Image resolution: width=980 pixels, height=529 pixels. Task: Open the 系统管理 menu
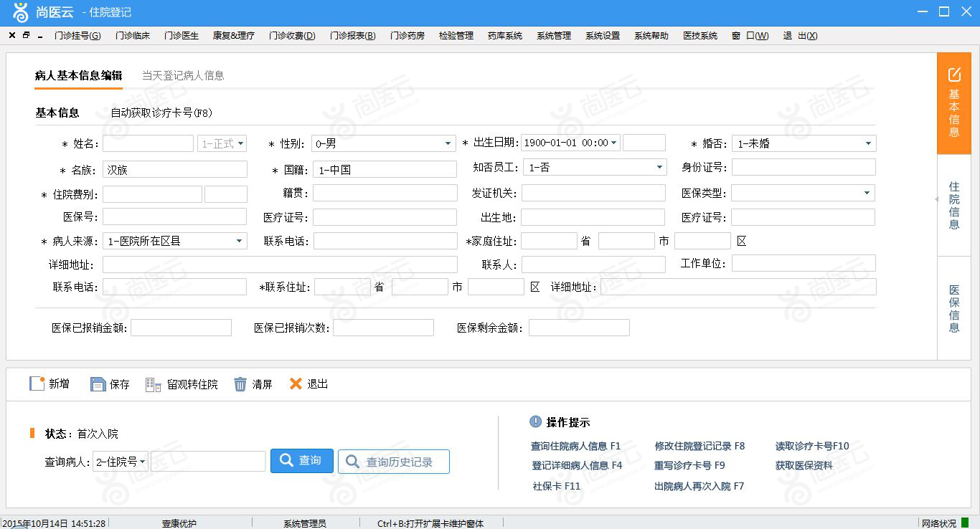click(x=554, y=36)
